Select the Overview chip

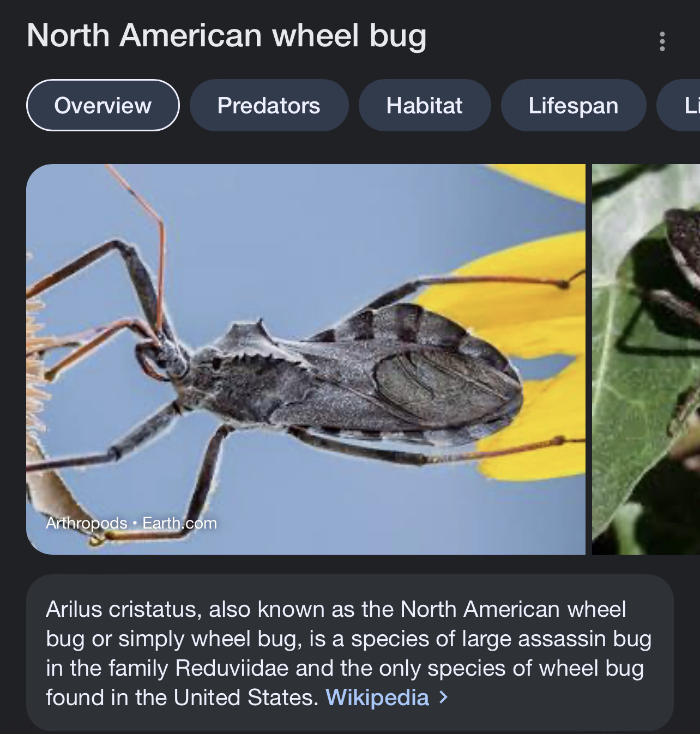click(103, 105)
